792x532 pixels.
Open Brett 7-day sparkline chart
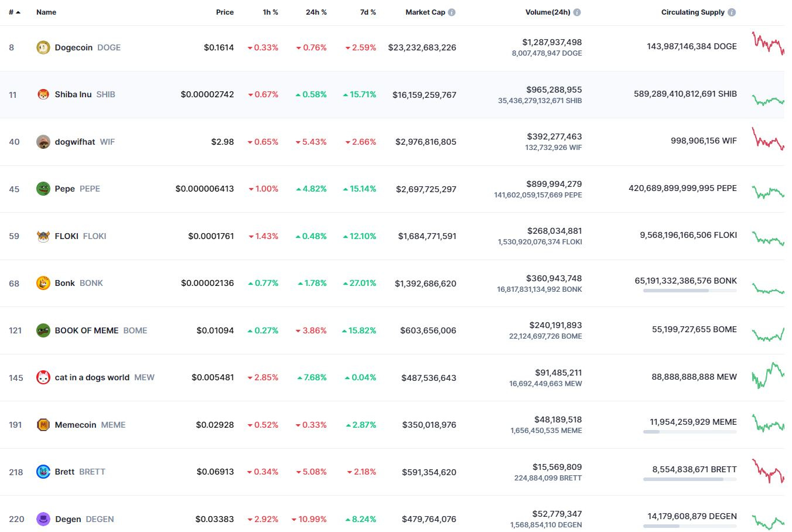coord(768,471)
